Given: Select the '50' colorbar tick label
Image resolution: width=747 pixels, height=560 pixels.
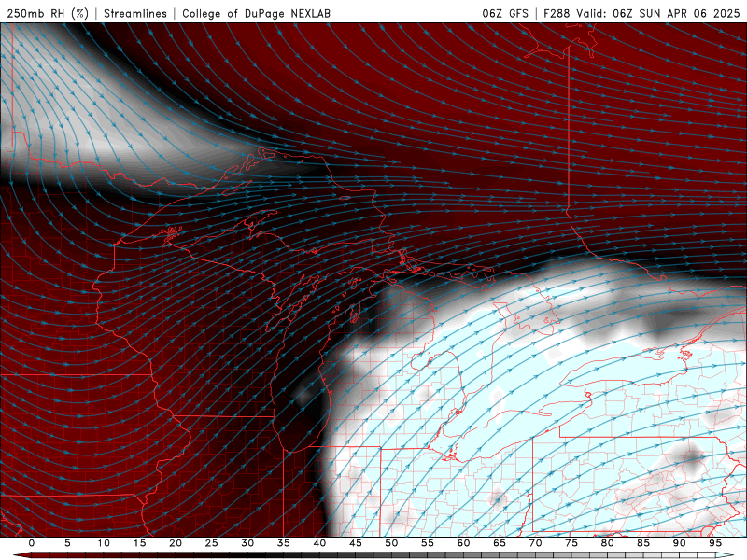Looking at the screenshot, I should click(391, 543).
